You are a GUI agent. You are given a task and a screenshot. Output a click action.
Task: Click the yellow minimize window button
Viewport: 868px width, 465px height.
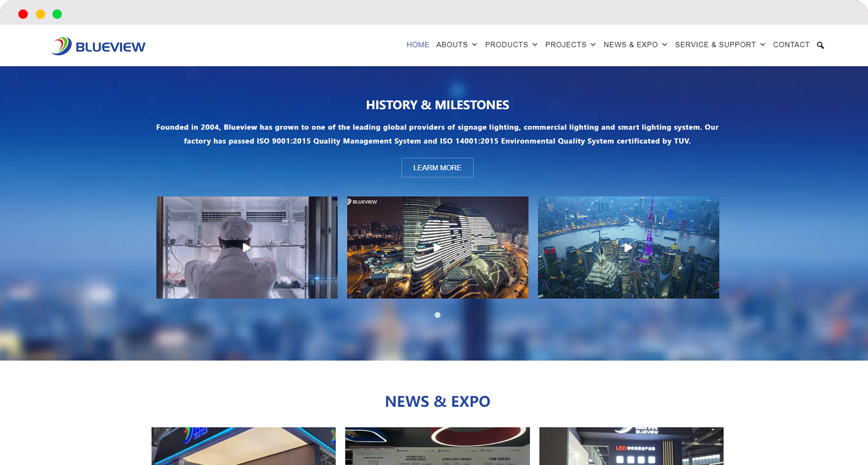coord(40,14)
